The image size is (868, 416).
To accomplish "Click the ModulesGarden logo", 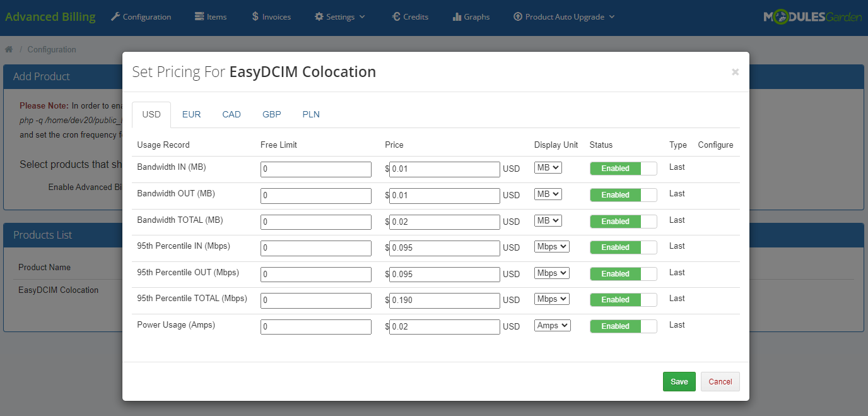I will click(x=812, y=17).
